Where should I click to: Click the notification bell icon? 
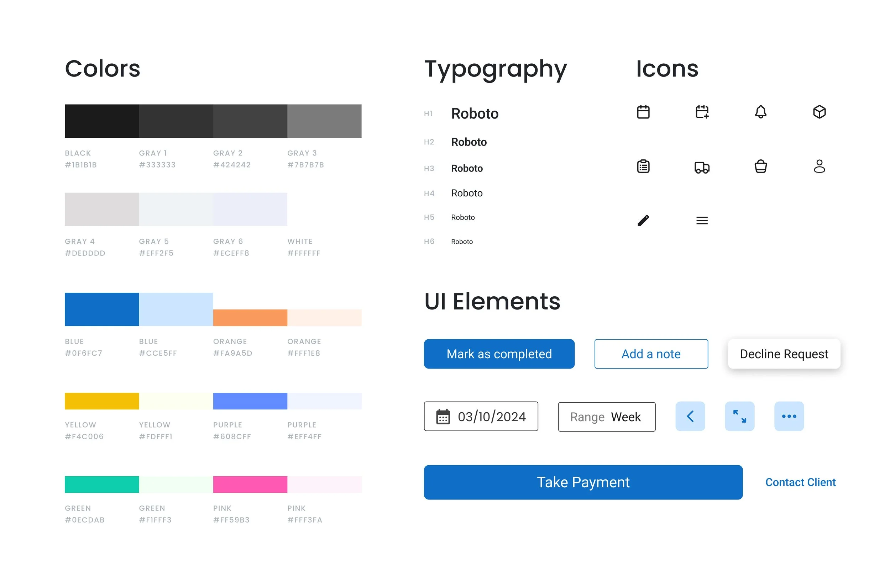(x=760, y=112)
